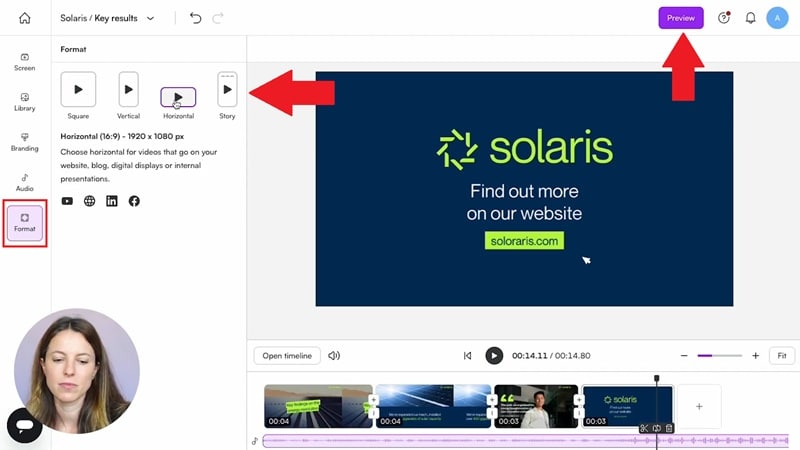Add a new scene with the plus tile
The image size is (800, 450).
(699, 407)
